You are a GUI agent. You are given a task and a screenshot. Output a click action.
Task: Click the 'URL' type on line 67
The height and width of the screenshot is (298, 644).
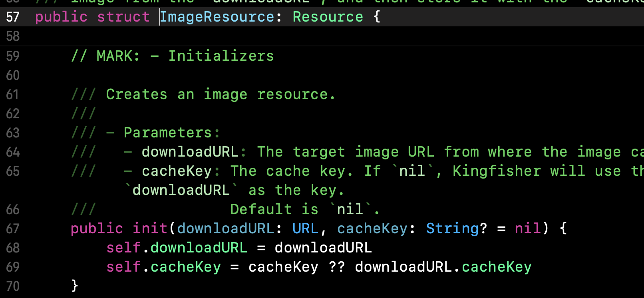pos(305,228)
